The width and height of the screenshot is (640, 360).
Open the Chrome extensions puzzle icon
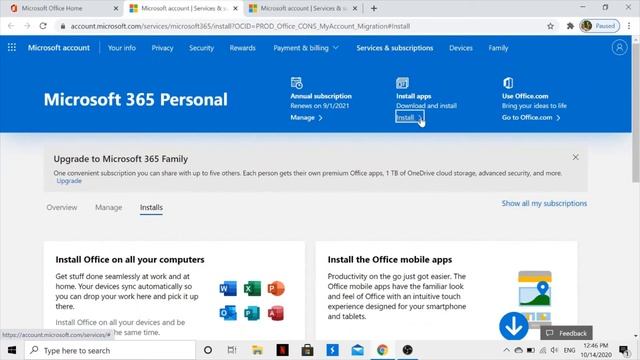click(x=570, y=26)
